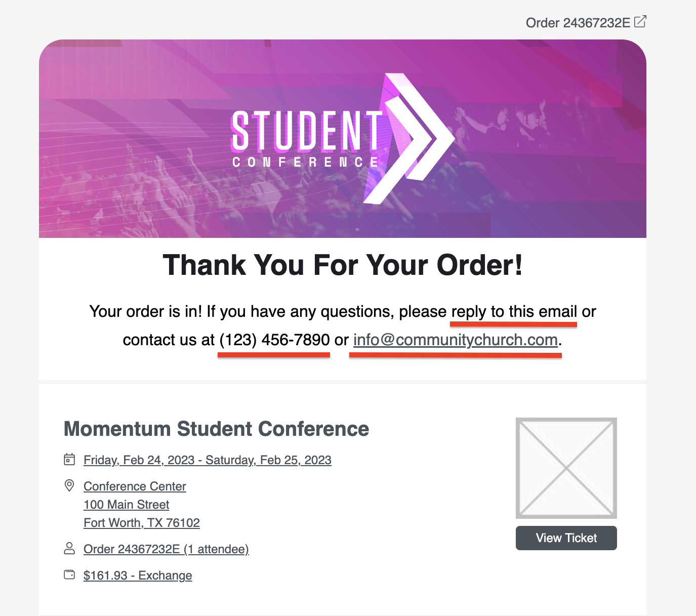Click the Fort Worth, TX 76102 link
This screenshot has width=696, height=616.
[142, 523]
